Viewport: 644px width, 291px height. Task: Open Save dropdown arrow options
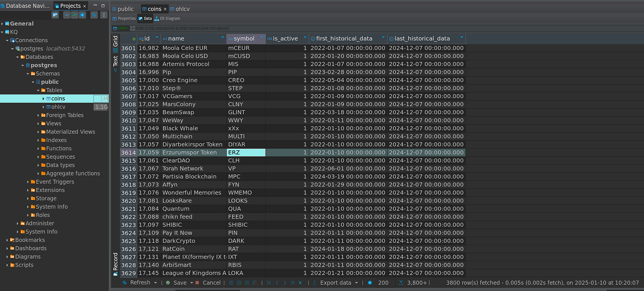click(192, 283)
